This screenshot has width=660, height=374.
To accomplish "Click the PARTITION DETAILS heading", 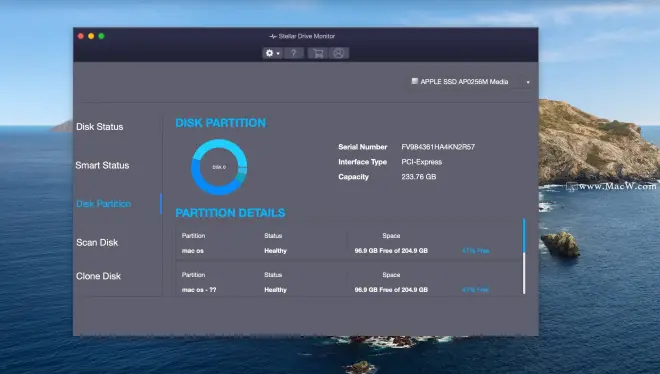I will (x=230, y=213).
